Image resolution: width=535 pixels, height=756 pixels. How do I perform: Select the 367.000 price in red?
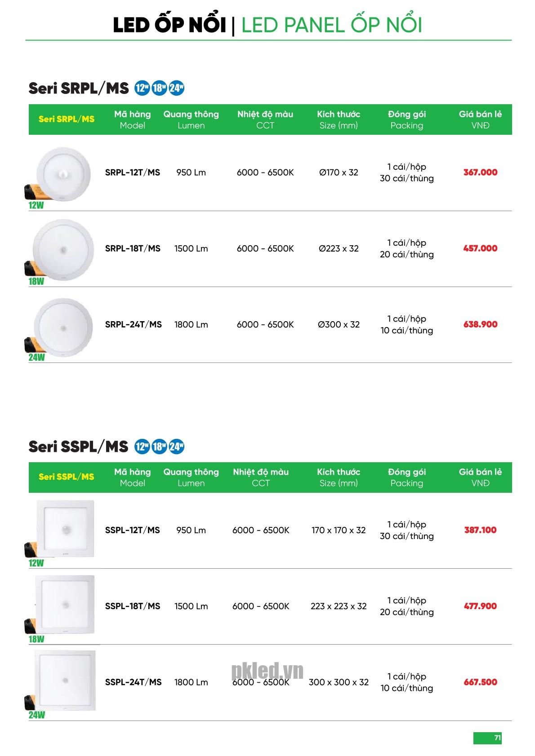pyautogui.click(x=480, y=172)
